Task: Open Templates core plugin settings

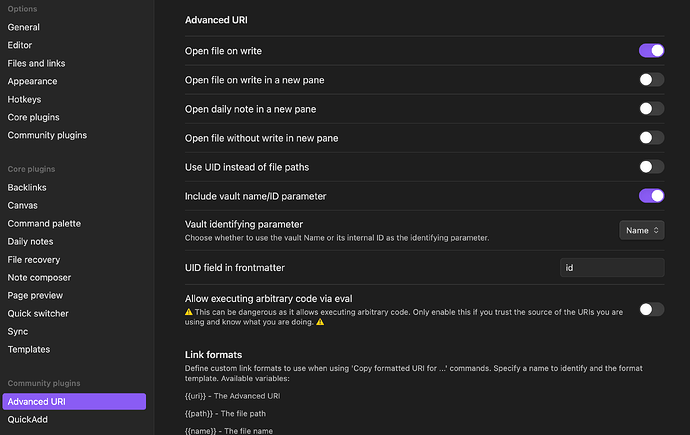Action: [x=29, y=349]
